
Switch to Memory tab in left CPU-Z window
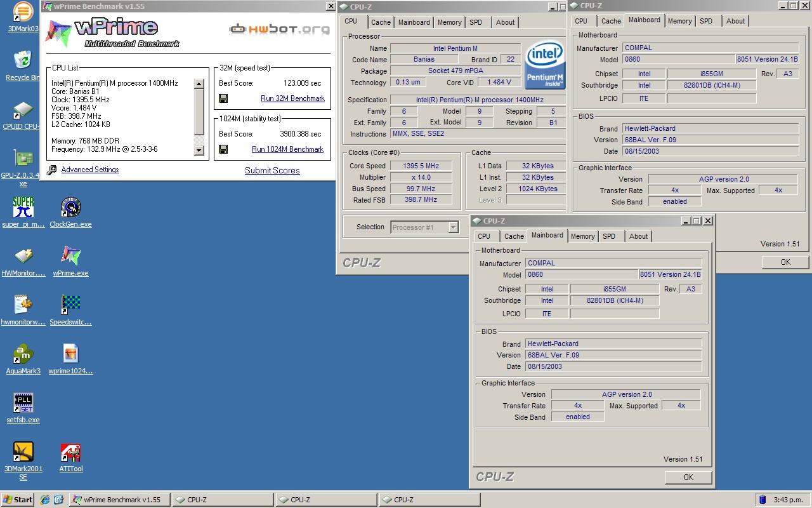pos(450,22)
